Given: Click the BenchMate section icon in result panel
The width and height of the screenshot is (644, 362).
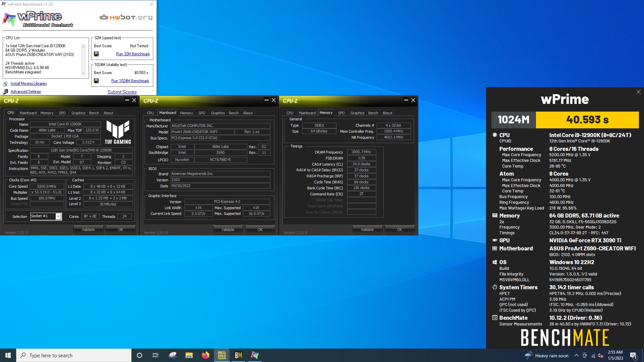Looking at the screenshot, I should [495, 318].
